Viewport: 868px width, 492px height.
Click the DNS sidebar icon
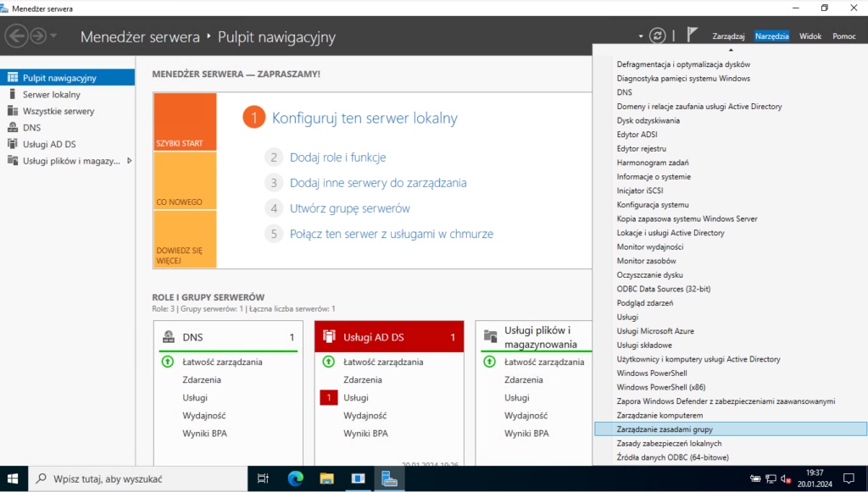pos(12,127)
